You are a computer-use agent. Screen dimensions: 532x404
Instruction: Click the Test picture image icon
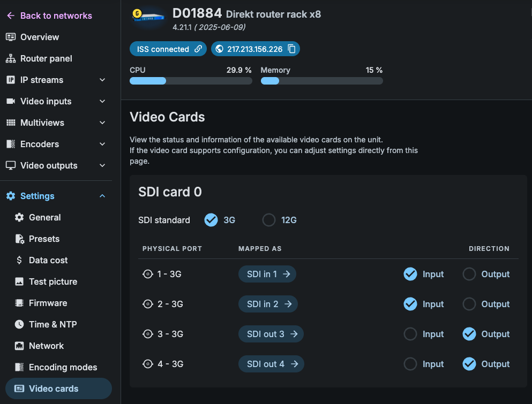[x=19, y=281]
